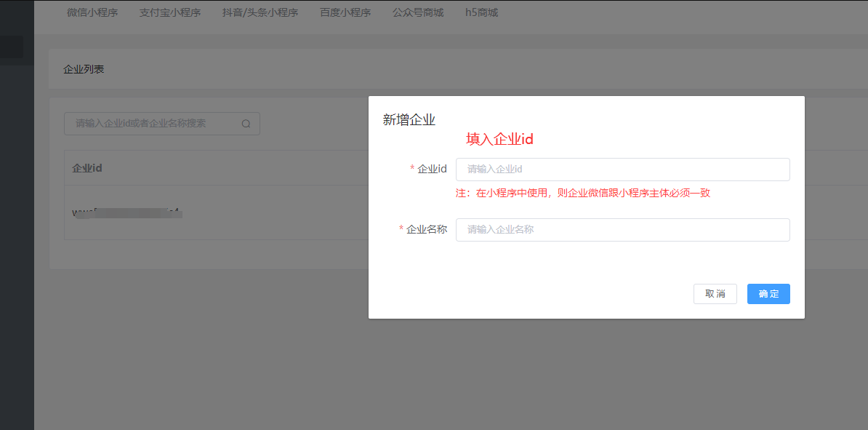Image resolution: width=868 pixels, height=430 pixels.
Task: Switch to h5商城 tab
Action: (481, 13)
